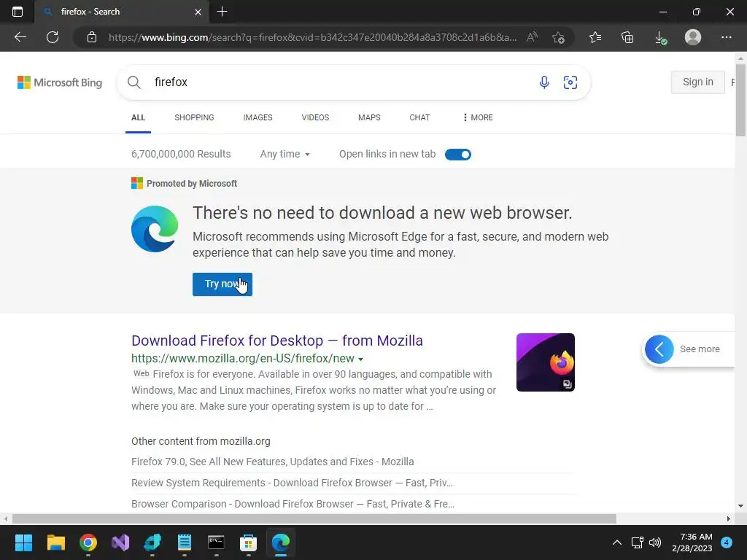Click the Microsoft Edge logo in promo
Screen dimensions: 747x560
coord(155,229)
